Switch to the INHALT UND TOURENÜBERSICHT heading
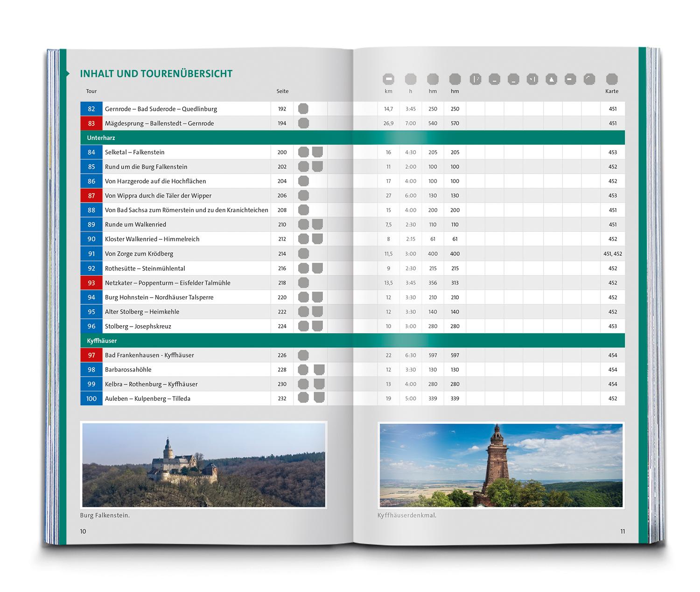 [156, 74]
